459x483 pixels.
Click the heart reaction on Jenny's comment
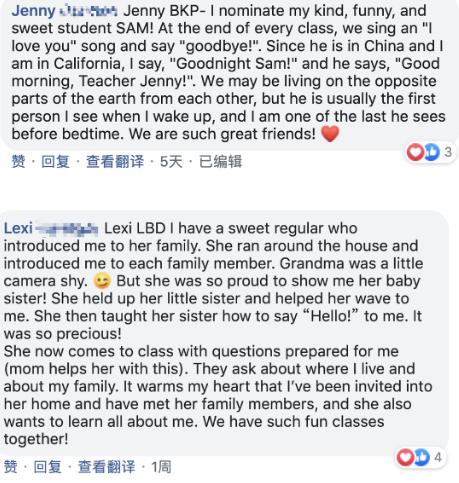(415, 152)
